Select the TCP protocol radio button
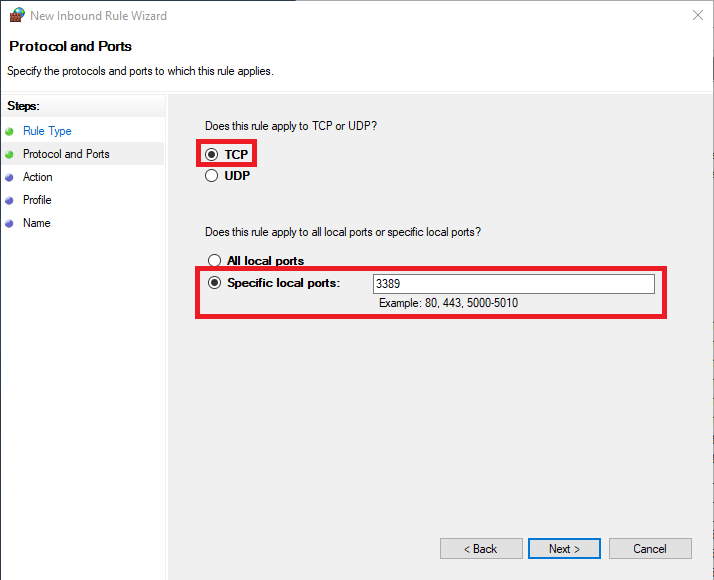The height and width of the screenshot is (580, 714). 211,154
